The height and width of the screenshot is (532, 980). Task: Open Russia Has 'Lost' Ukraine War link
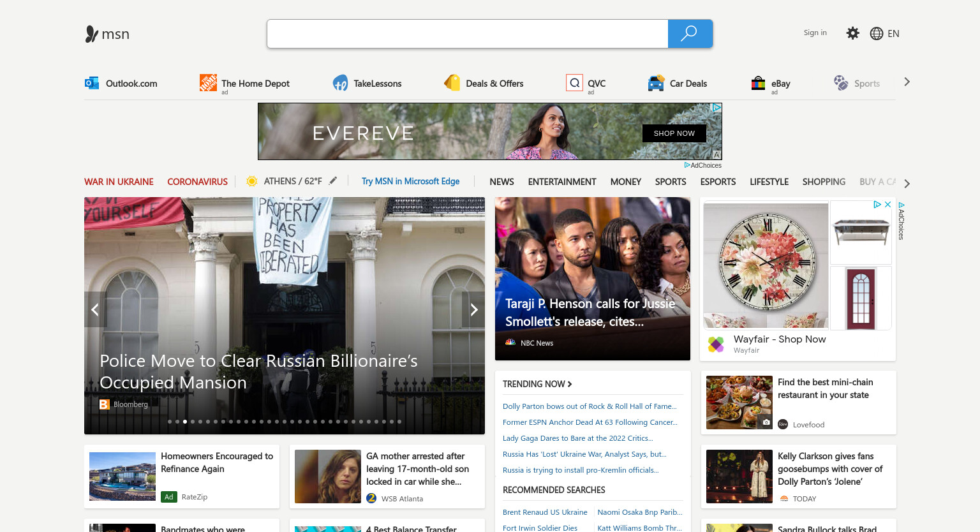[x=584, y=454]
